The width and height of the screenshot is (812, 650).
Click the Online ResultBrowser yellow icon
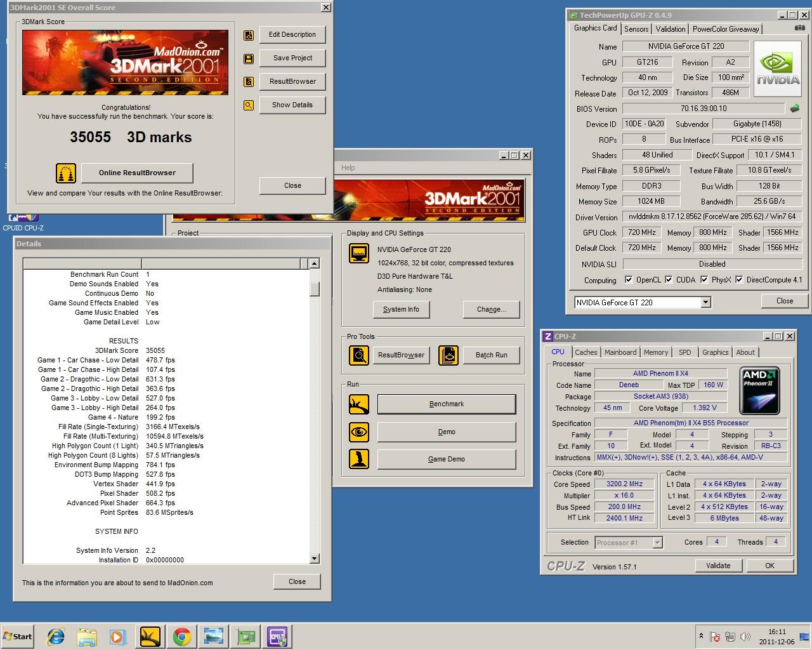coord(66,173)
